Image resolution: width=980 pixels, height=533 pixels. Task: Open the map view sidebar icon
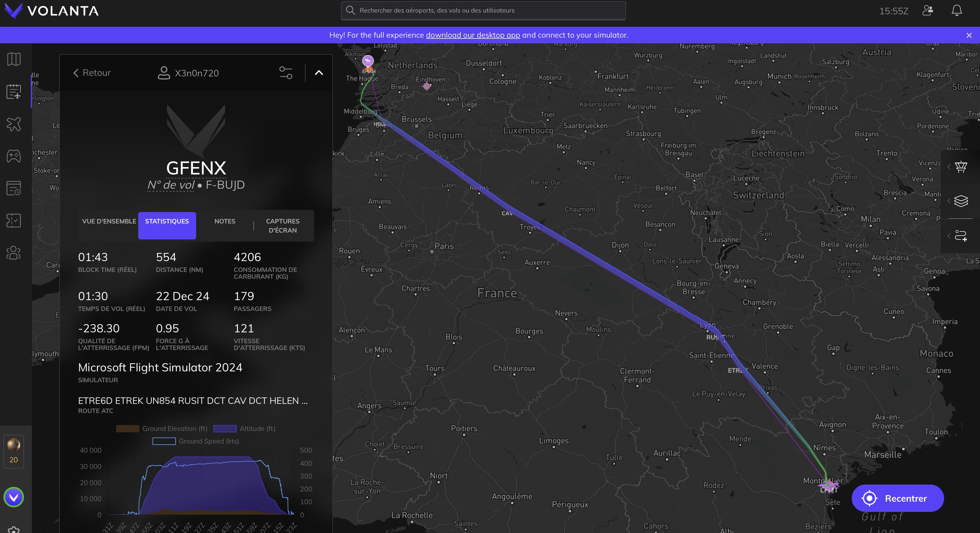14,59
